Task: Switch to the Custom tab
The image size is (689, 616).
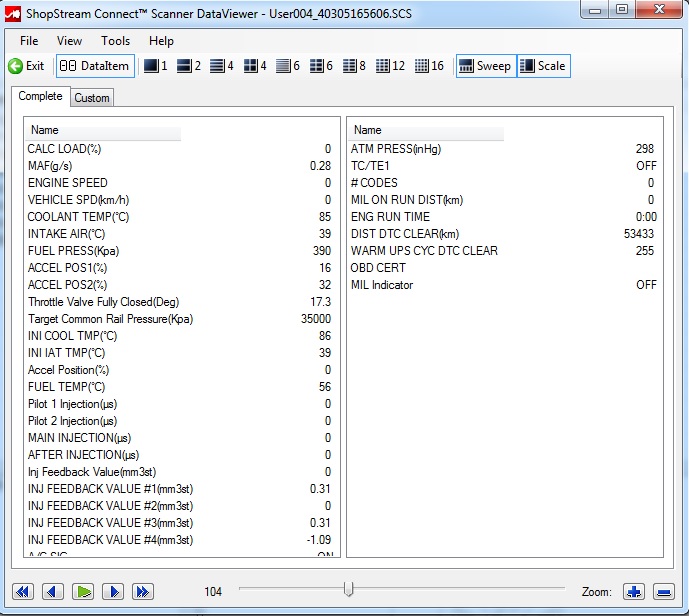Action: [92, 98]
